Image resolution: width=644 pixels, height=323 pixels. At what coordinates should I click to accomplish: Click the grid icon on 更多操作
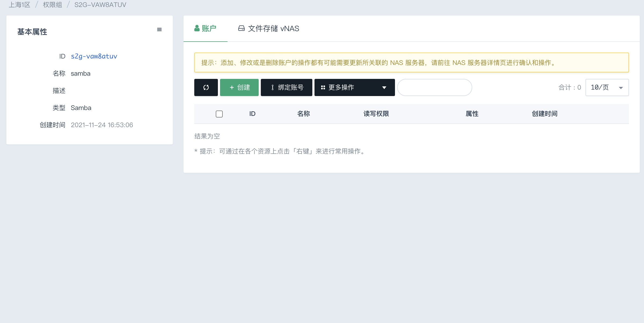[323, 87]
